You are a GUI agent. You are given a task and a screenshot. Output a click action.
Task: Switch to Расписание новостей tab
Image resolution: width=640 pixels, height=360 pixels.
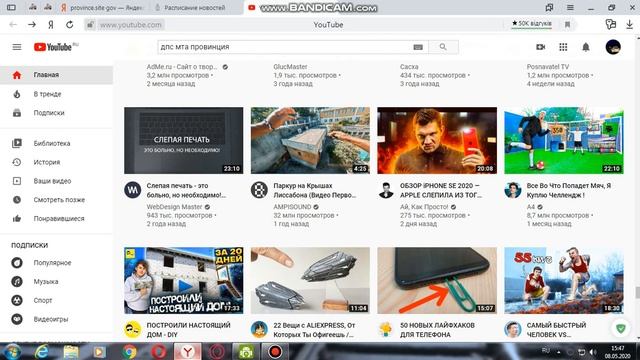point(195,7)
